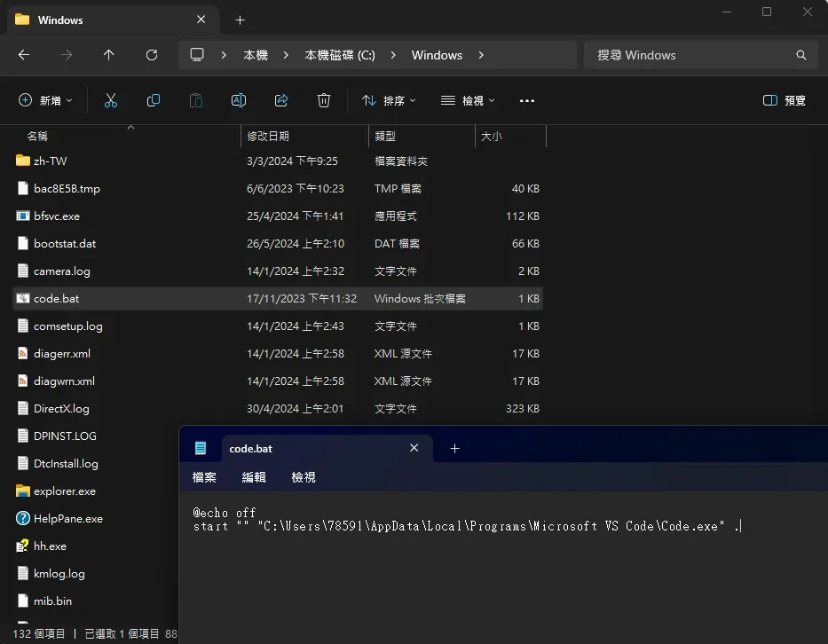Image resolution: width=828 pixels, height=644 pixels.
Task: Open the 檢視 view dropdown in Explorer
Action: (468, 101)
